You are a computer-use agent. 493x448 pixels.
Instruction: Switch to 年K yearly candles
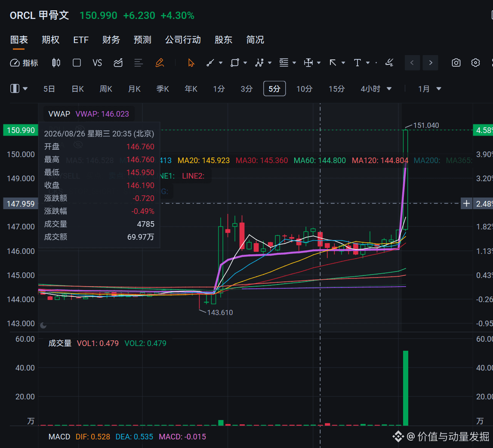191,89
